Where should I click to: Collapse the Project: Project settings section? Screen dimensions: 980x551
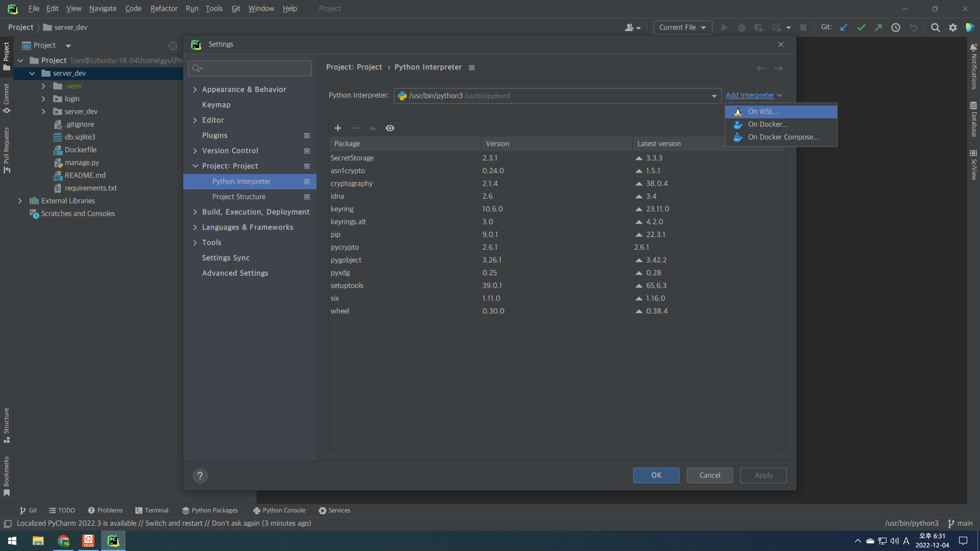tap(195, 166)
